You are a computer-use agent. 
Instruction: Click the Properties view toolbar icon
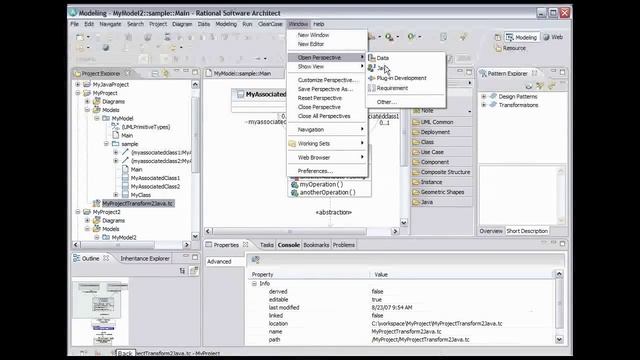256,260
